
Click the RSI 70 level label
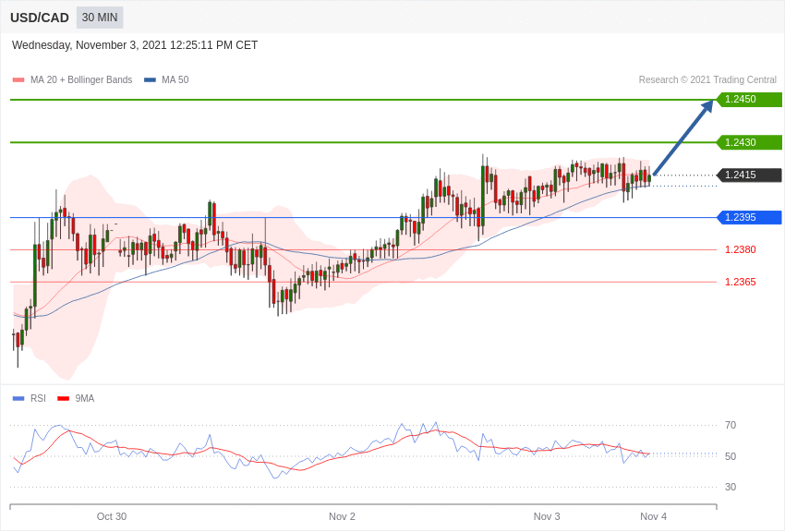click(x=731, y=425)
